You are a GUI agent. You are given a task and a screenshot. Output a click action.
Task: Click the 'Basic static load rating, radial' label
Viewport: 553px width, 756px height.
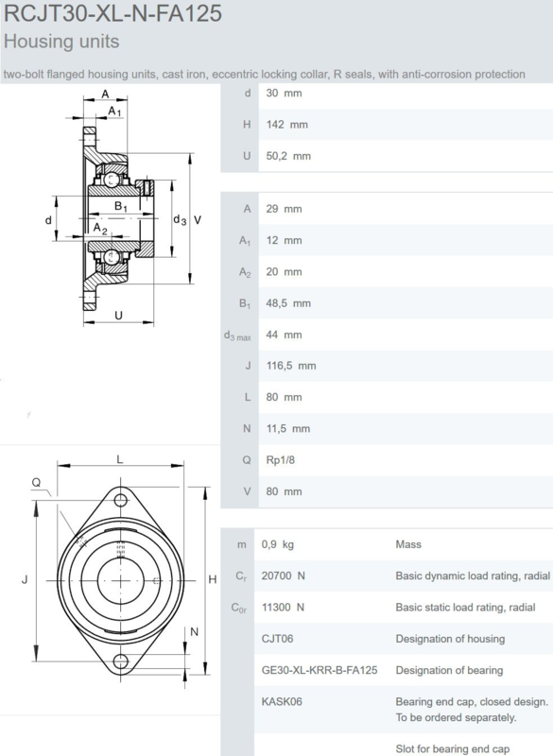[465, 607]
